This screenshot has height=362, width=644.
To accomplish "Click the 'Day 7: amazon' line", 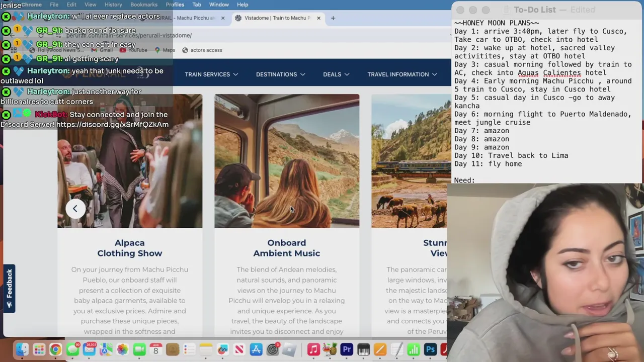I will click(481, 131).
